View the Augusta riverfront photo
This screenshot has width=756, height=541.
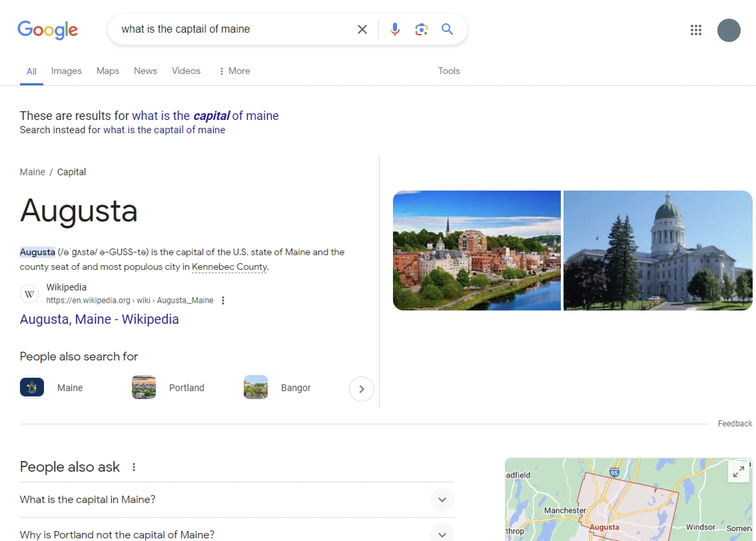coord(477,251)
